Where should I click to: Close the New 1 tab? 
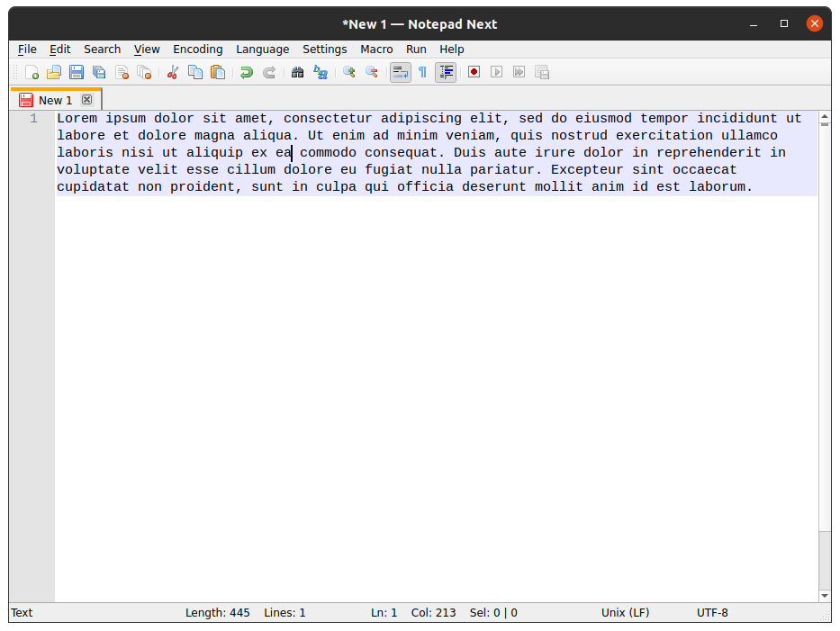tap(86, 99)
